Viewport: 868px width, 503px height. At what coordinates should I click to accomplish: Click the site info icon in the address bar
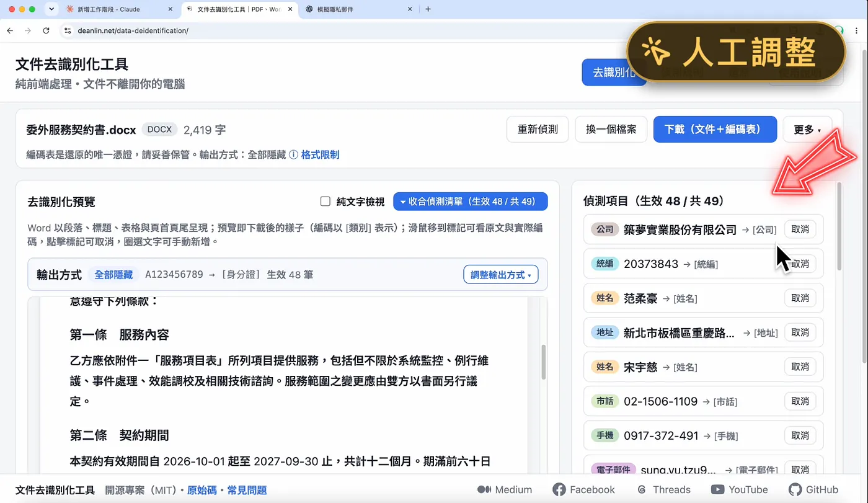click(68, 30)
